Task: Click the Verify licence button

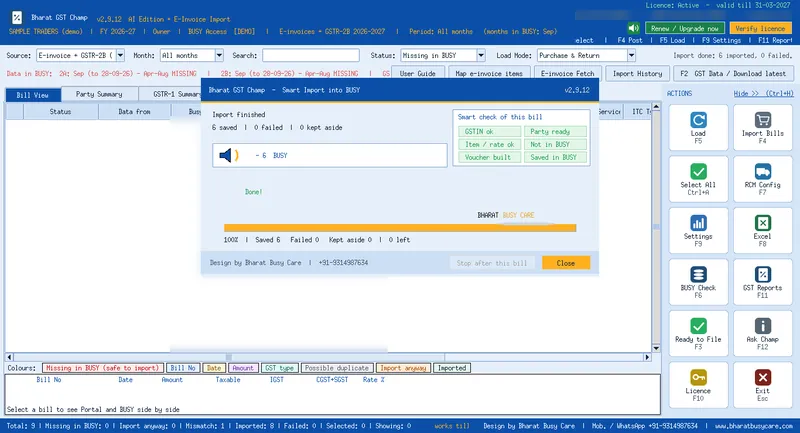Action: click(760, 28)
